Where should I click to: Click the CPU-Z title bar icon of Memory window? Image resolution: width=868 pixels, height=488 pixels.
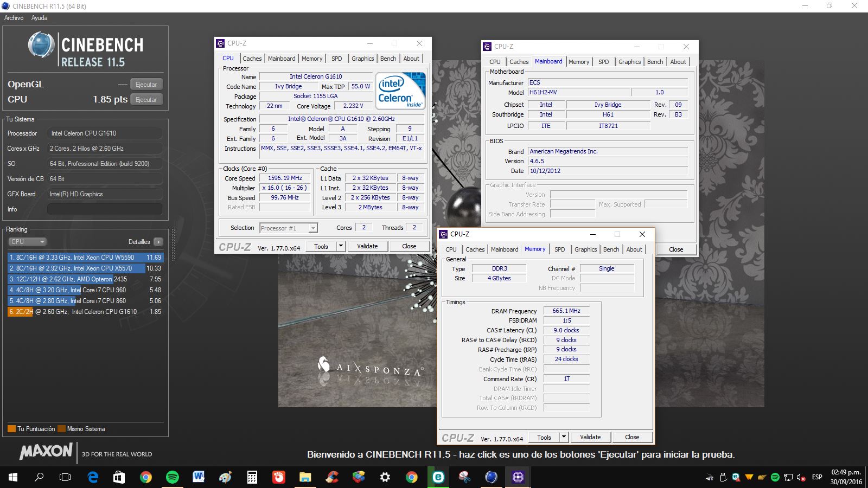click(x=444, y=234)
